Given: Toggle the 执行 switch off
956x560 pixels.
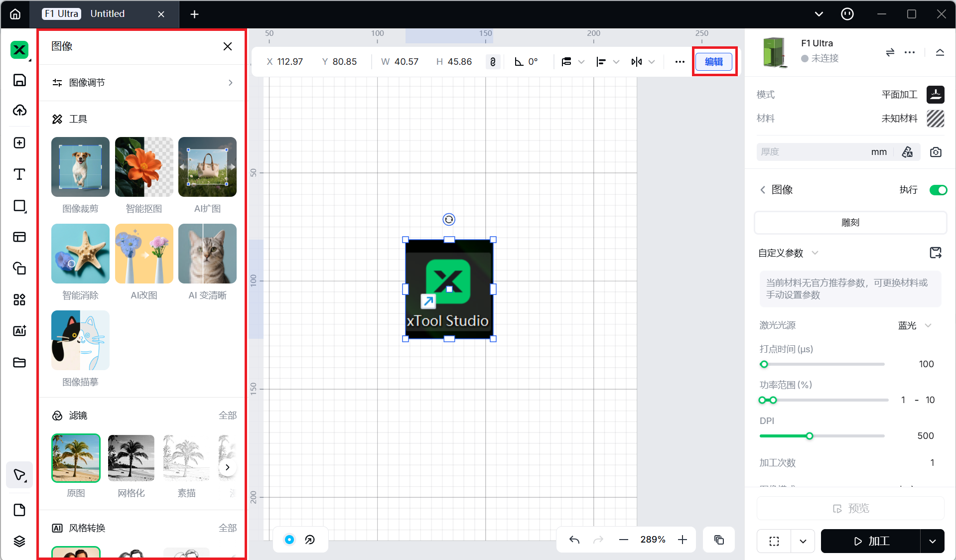Looking at the screenshot, I should point(938,190).
